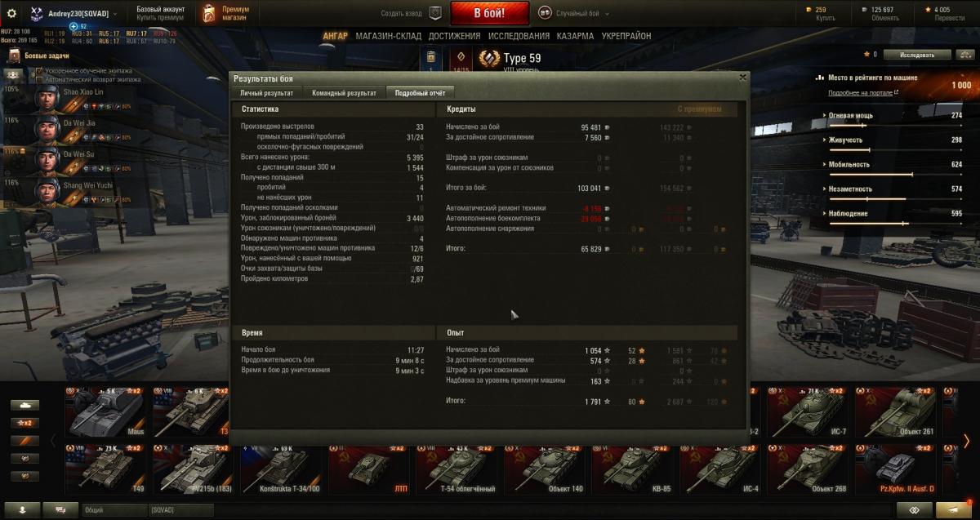Apply the tank type carousel filter

tap(25, 405)
